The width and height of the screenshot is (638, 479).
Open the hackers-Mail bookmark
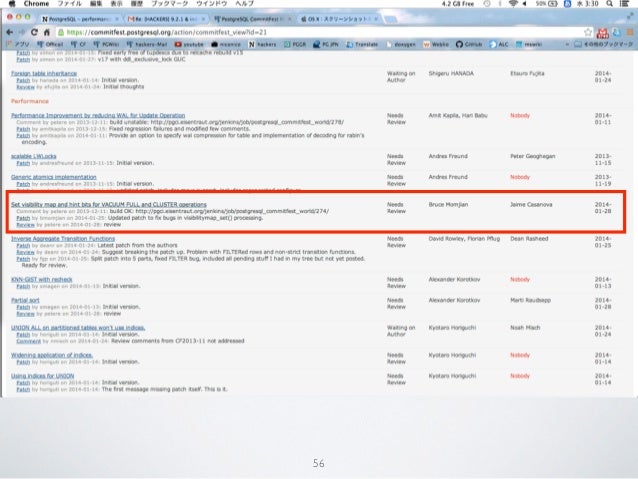click(147, 44)
